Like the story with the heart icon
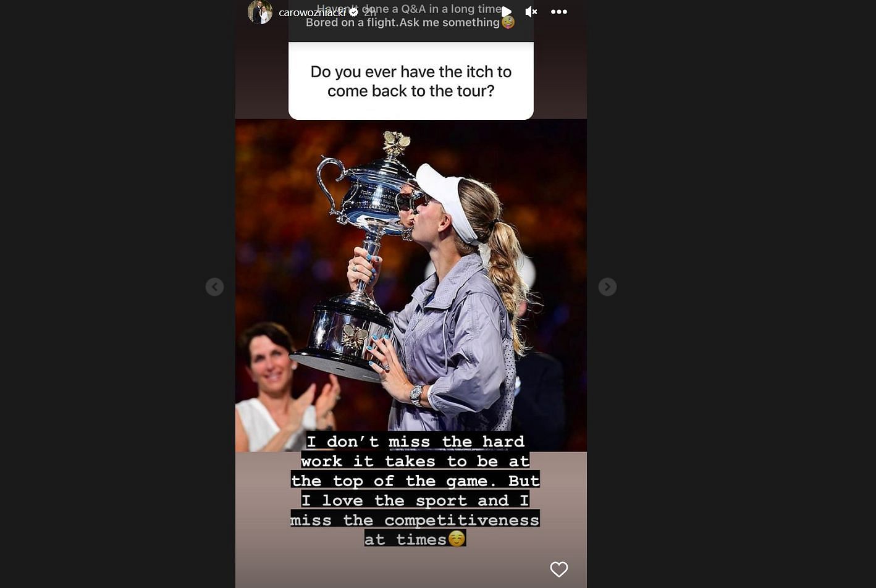This screenshot has height=588, width=876. [x=558, y=569]
